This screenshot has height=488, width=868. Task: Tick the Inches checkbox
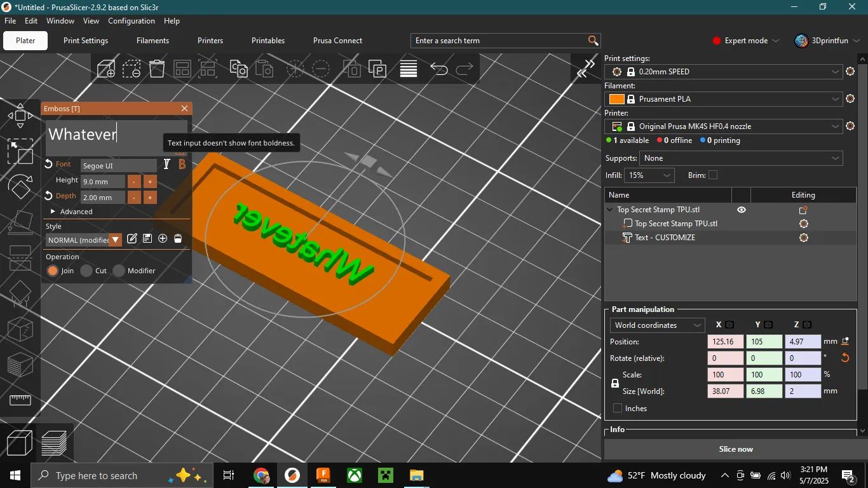click(618, 409)
